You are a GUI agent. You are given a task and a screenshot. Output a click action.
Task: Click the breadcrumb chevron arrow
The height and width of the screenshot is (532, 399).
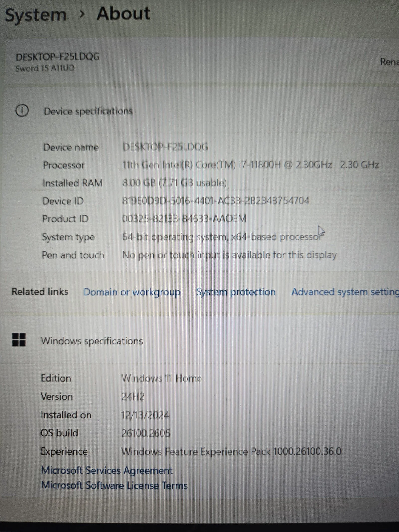click(82, 14)
